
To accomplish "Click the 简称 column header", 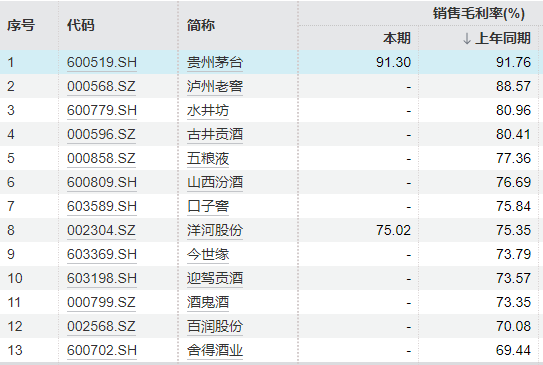I will [201, 25].
